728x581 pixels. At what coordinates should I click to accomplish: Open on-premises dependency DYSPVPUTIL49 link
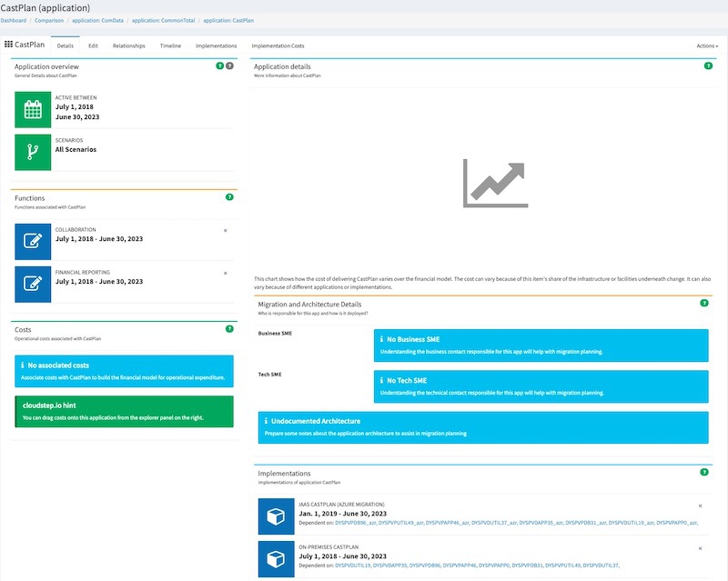click(x=562, y=566)
